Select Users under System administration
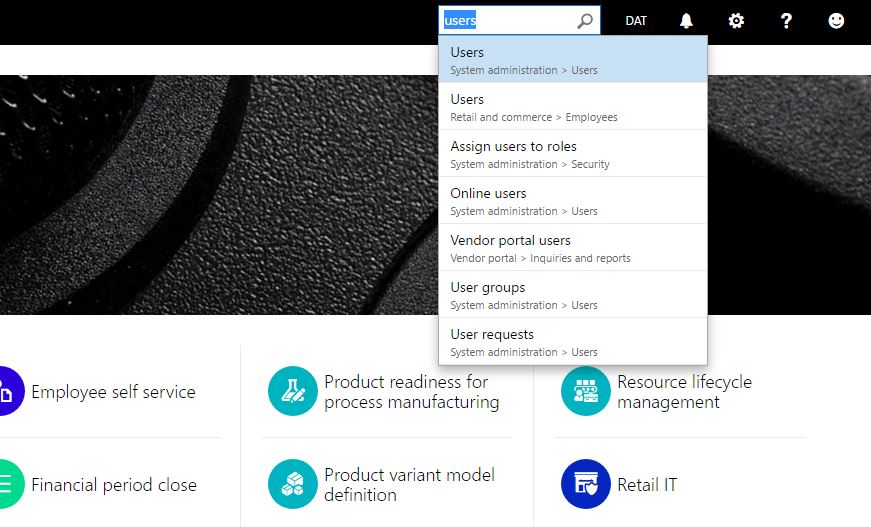This screenshot has height=527, width=871. click(572, 60)
